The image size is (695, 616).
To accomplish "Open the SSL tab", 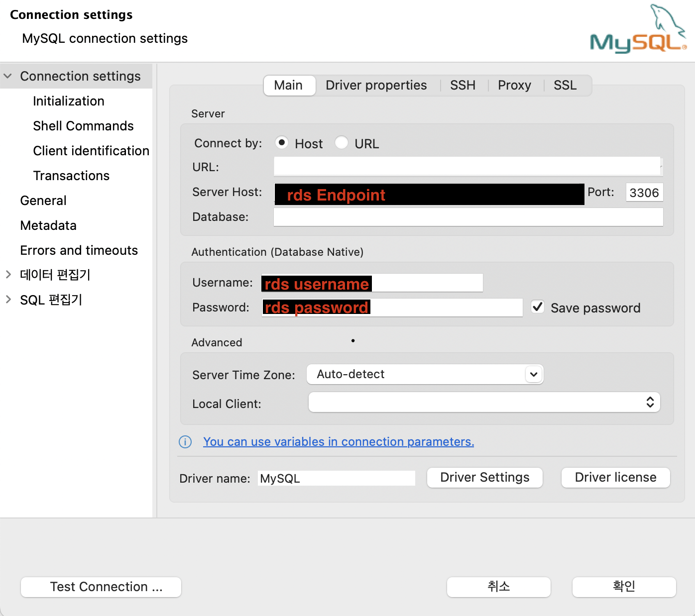I will click(x=566, y=85).
